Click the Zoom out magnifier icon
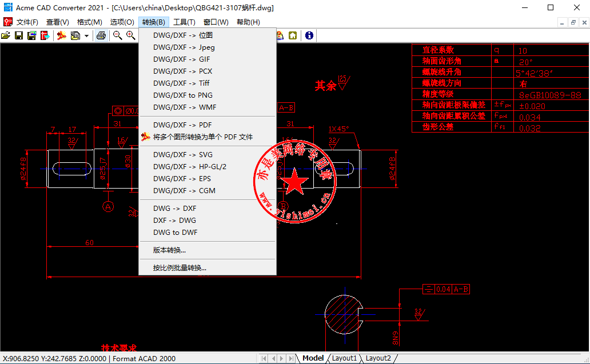The image size is (590, 364). tap(117, 35)
